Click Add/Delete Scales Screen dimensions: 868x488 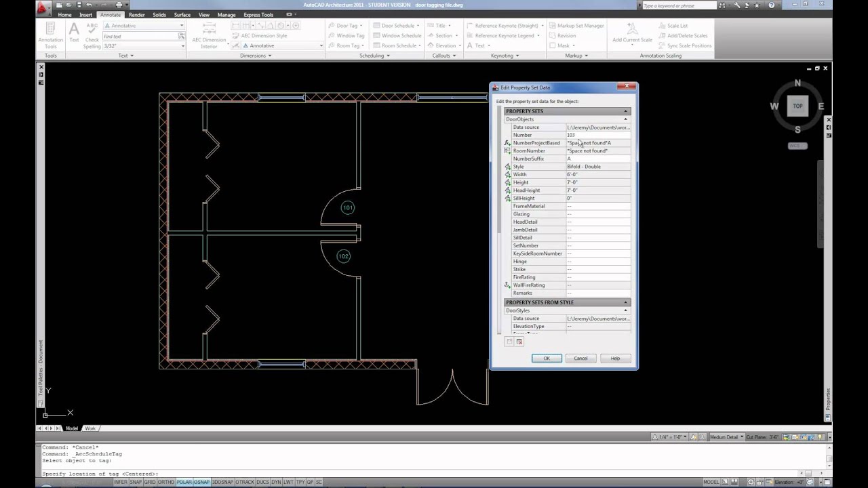(x=683, y=36)
